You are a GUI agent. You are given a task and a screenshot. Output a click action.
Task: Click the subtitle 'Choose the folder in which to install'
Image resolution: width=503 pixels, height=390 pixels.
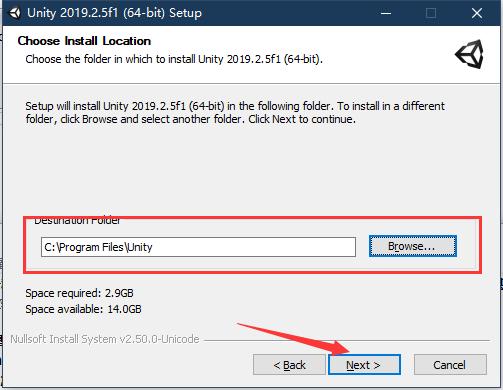pyautogui.click(x=174, y=59)
